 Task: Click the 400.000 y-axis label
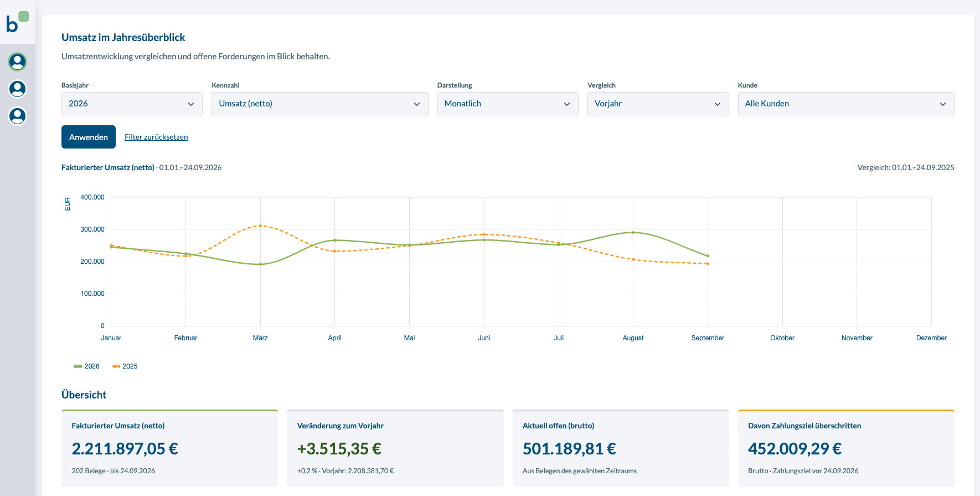coord(92,197)
